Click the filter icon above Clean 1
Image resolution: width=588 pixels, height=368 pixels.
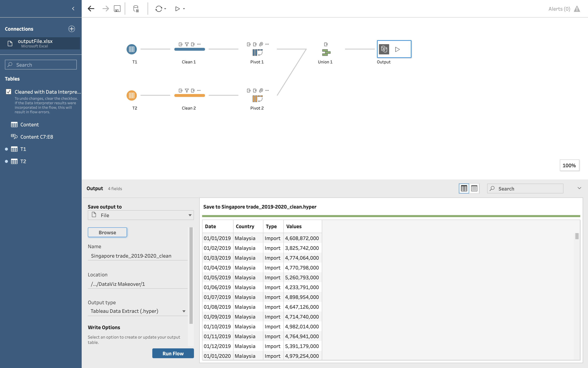tap(187, 44)
